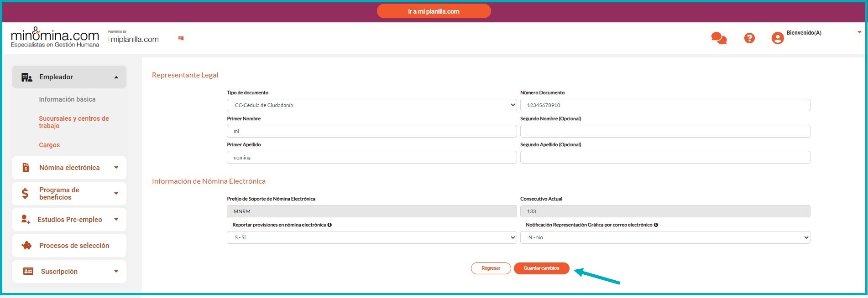Open the Notificación por correo electrónico dropdown
The height and width of the screenshot is (298, 868).
click(665, 237)
